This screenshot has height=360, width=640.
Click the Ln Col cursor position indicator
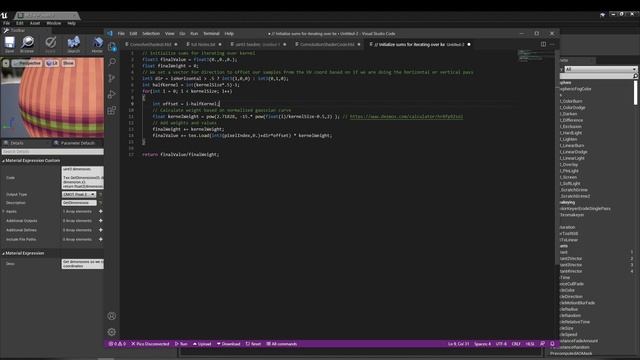click(x=458, y=344)
